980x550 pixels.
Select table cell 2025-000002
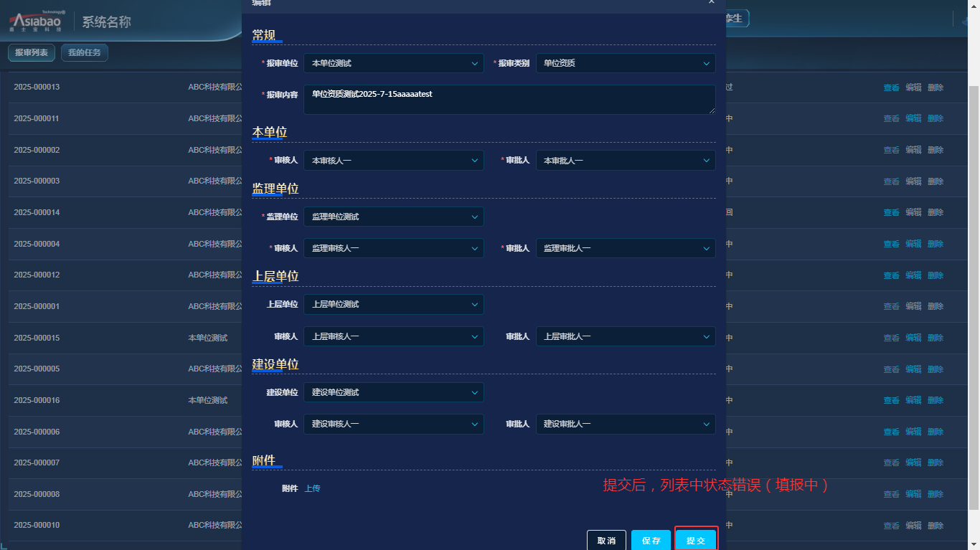37,150
